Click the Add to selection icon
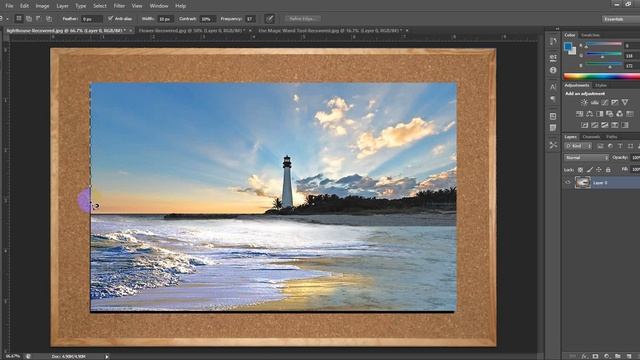The image size is (640, 360). coord(29,18)
